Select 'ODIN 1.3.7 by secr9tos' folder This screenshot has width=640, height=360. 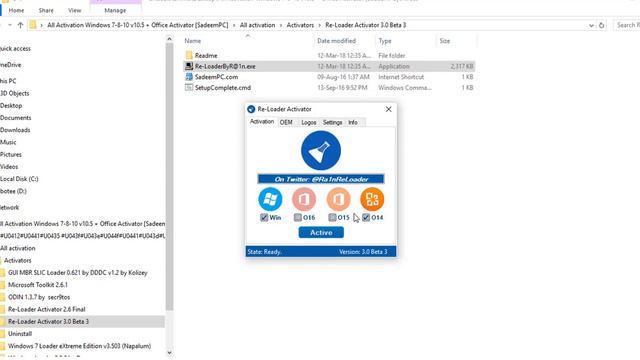[39, 297]
